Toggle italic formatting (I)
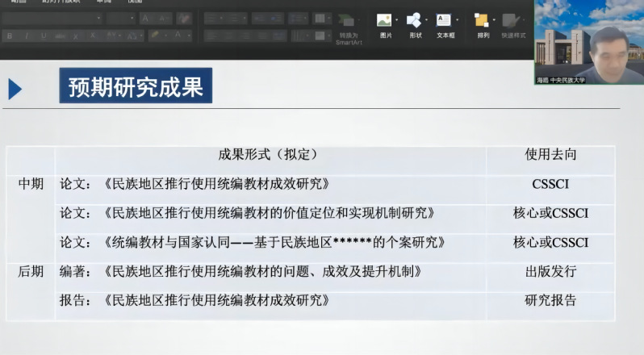The height and width of the screenshot is (355, 644). (x=26, y=35)
